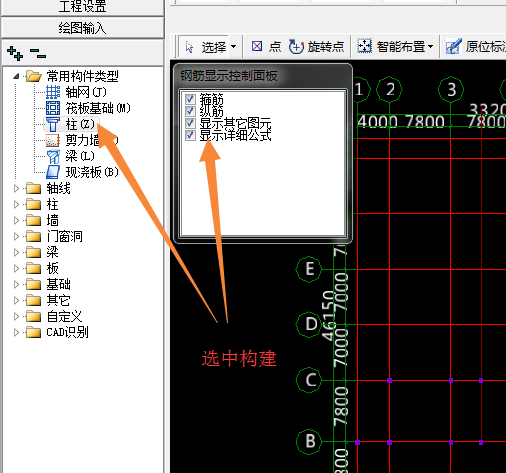Open the 选择 tool dropdown arrow
This screenshot has height=473, width=506.
coord(233,46)
